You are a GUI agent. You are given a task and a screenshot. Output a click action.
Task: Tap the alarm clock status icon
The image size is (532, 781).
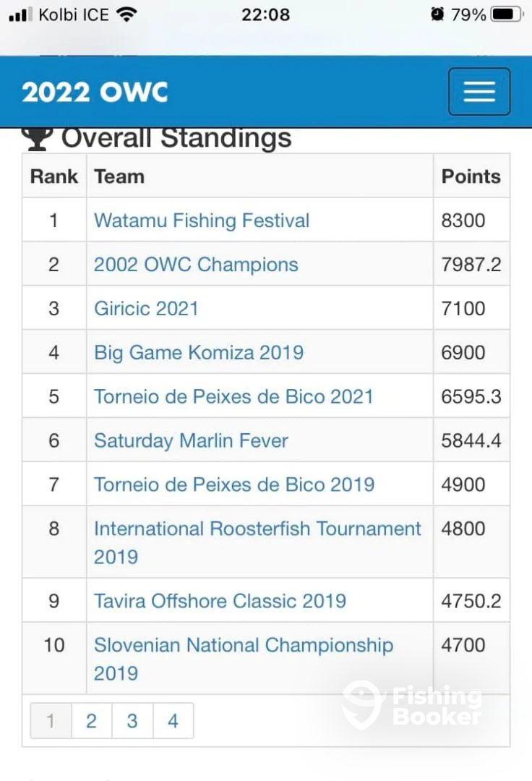pos(437,14)
